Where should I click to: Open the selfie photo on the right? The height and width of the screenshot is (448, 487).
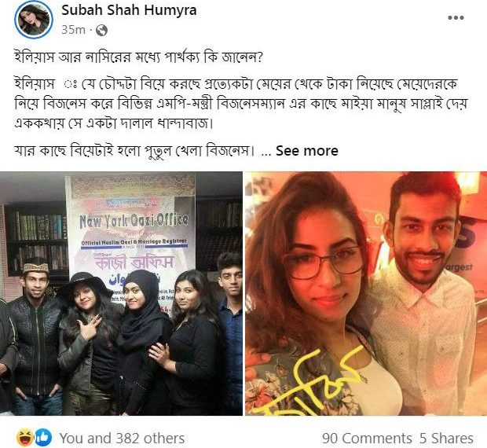[x=366, y=293]
